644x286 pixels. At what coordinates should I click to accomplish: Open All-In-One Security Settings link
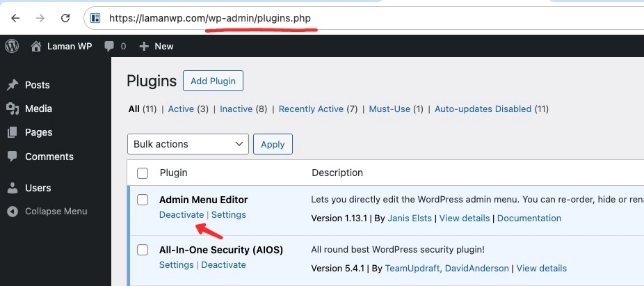tap(176, 264)
